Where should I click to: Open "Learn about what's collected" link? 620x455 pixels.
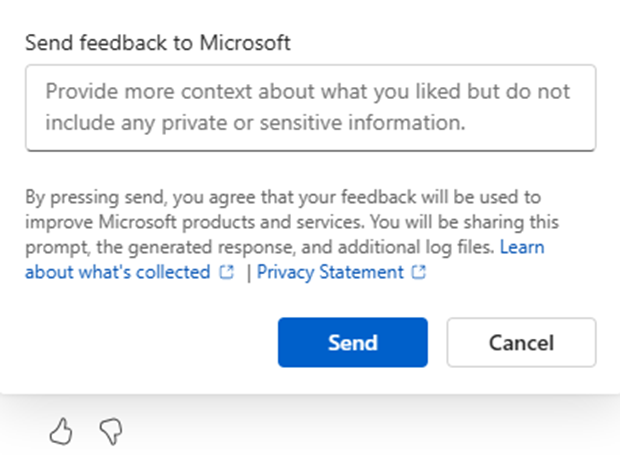pyautogui.click(x=521, y=246)
